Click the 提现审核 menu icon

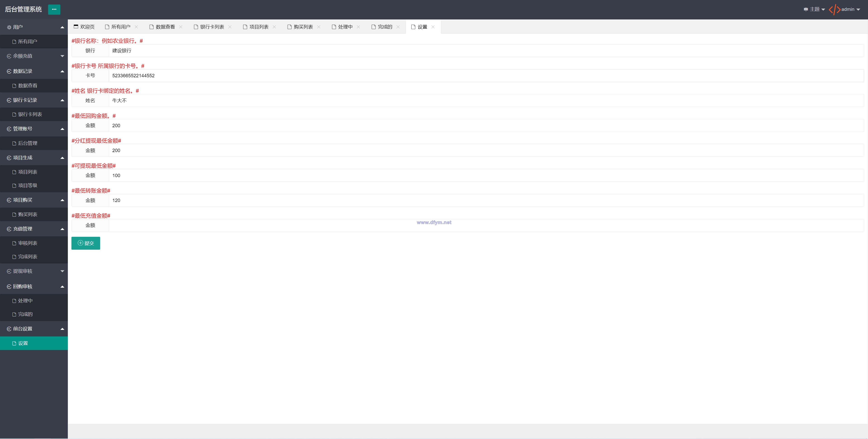pyautogui.click(x=9, y=271)
